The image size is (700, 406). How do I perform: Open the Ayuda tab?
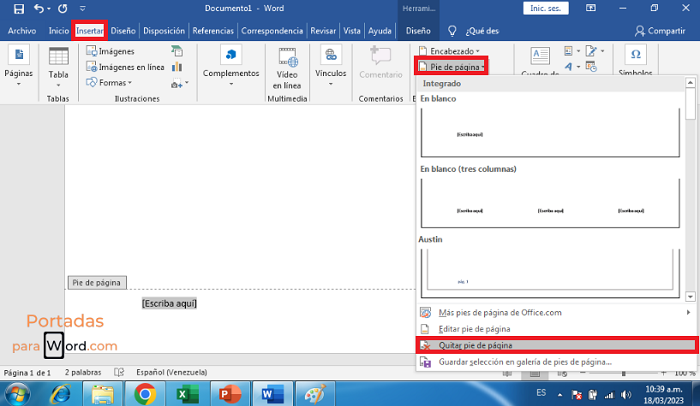tap(379, 31)
